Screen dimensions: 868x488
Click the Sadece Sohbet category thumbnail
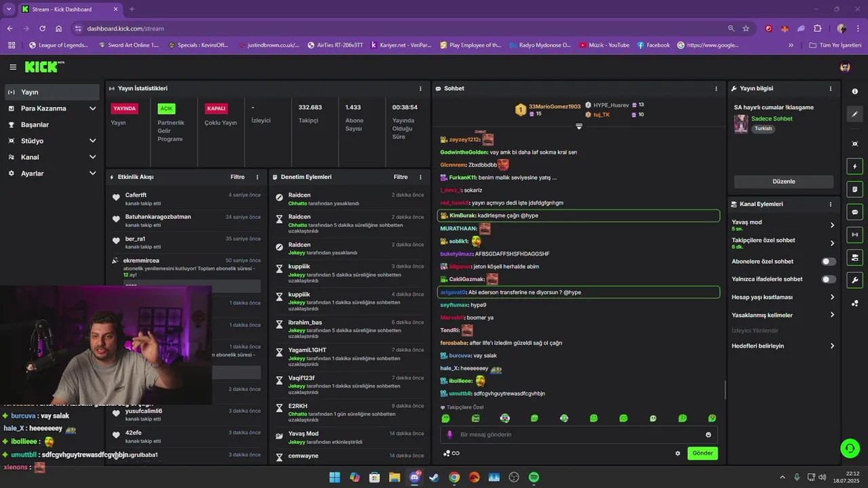coord(741,124)
